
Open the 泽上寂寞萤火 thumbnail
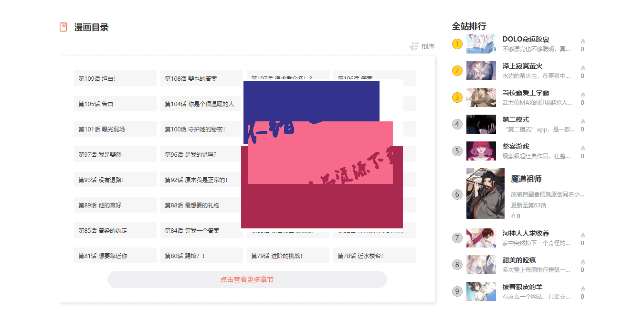click(x=481, y=71)
